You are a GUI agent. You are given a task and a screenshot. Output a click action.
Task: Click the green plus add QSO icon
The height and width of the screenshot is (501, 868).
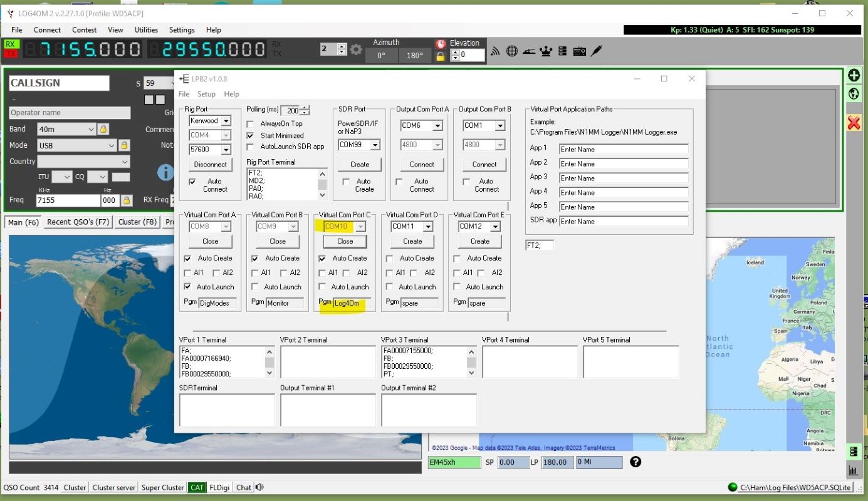pyautogui.click(x=854, y=75)
